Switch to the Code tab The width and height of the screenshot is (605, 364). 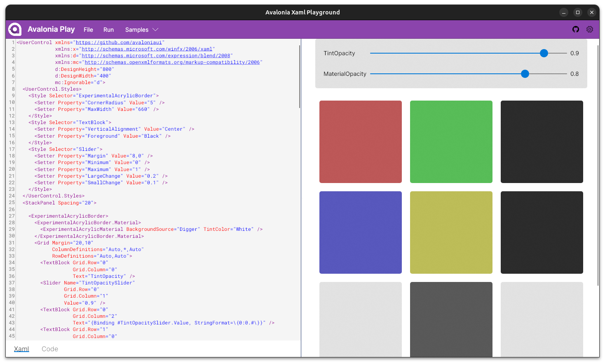[x=50, y=349]
